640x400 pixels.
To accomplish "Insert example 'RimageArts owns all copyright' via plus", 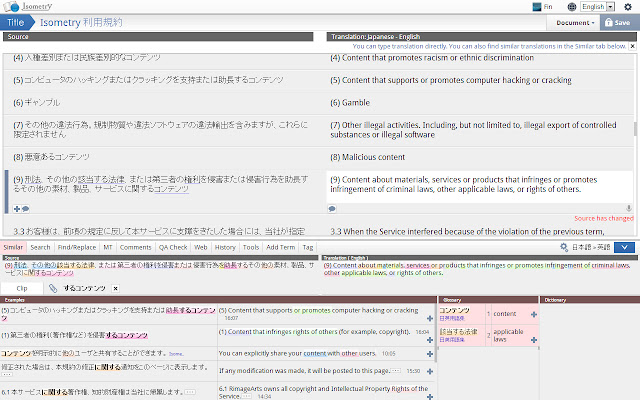I will coord(430,397).
